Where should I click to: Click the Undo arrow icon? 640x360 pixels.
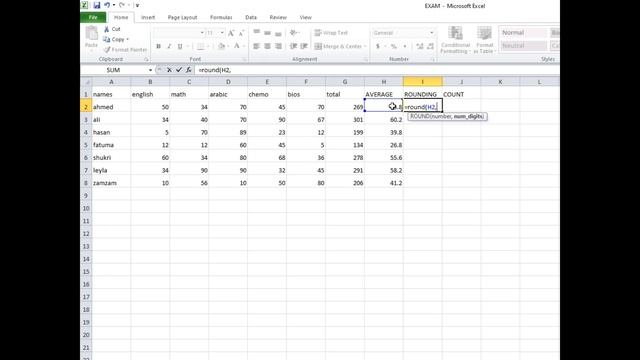107,5
